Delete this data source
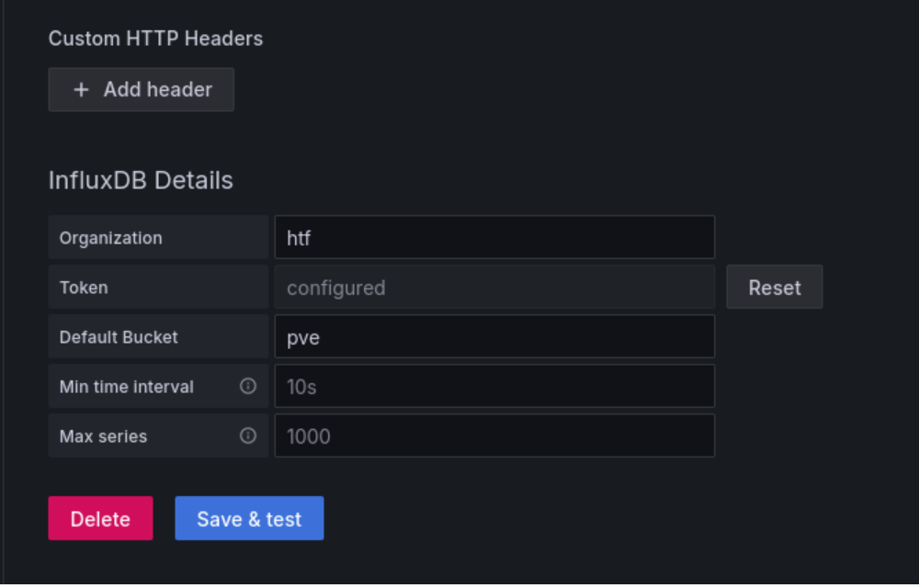This screenshot has height=588, width=919. (x=100, y=519)
